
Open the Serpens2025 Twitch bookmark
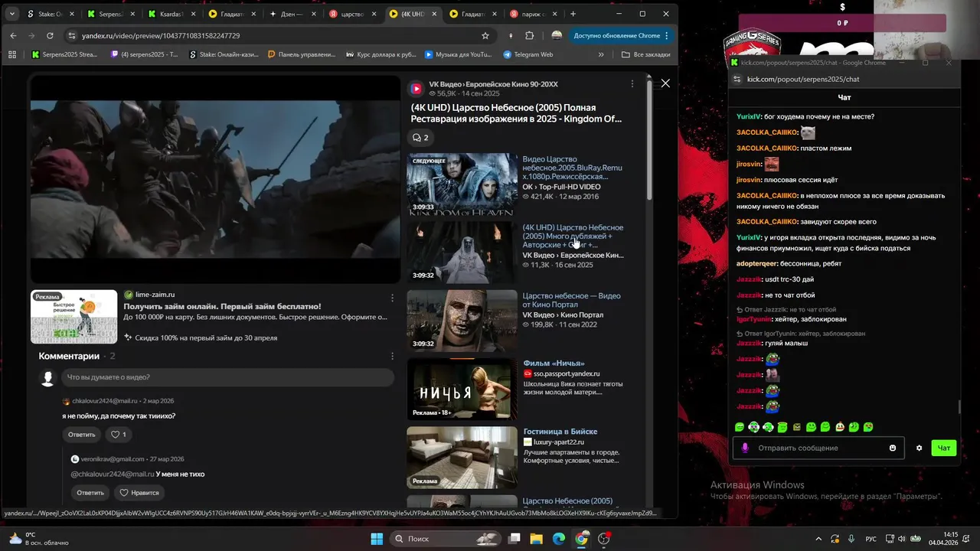pos(145,54)
